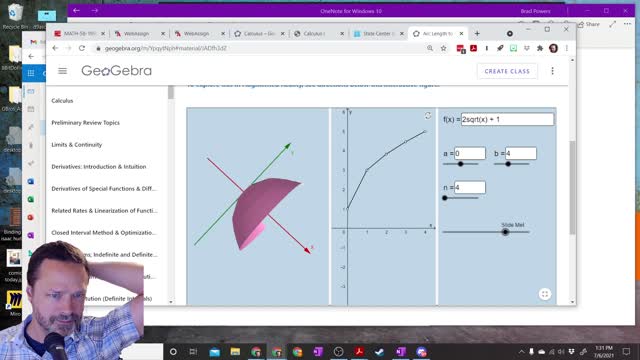The height and width of the screenshot is (360, 640).
Task: Open Task View in taskbar
Action: [x=193, y=351]
